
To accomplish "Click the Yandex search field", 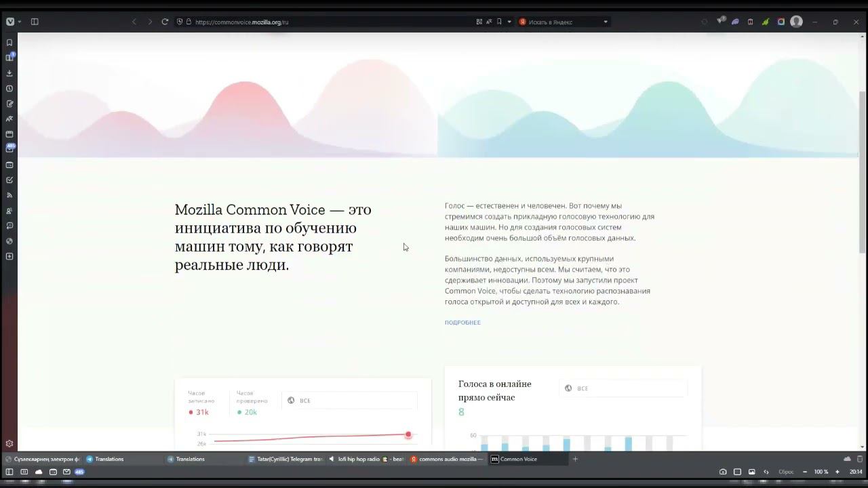I will pos(563,22).
